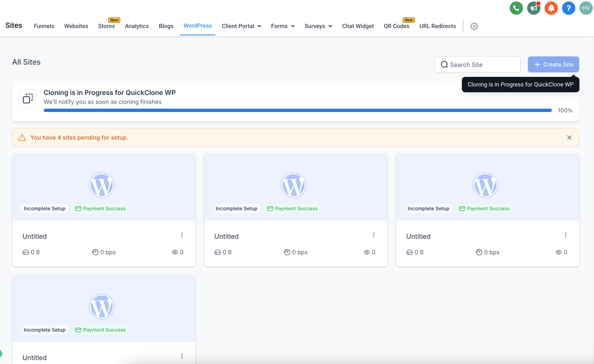Image resolution: width=594 pixels, height=364 pixels.
Task: Dismiss the pending sites warning banner
Action: (x=569, y=137)
